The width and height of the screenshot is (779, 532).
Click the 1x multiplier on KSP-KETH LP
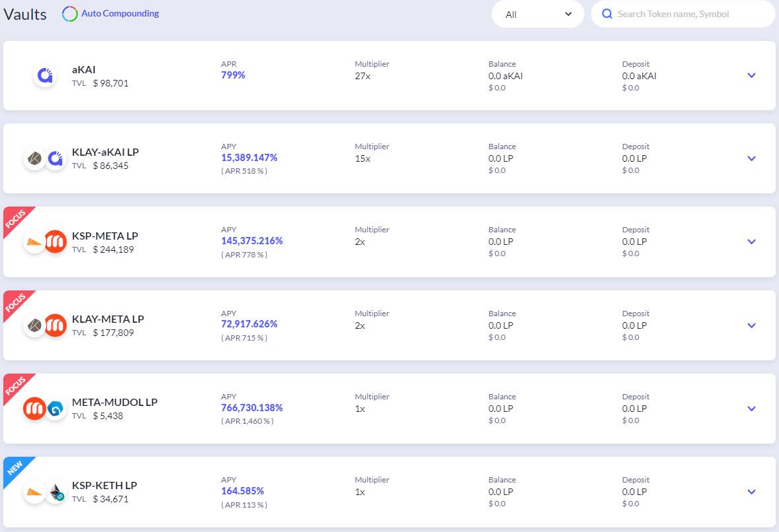click(360, 492)
